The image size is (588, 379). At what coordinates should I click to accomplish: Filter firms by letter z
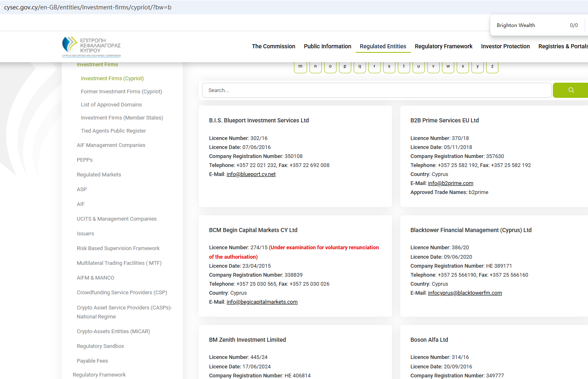coord(492,67)
